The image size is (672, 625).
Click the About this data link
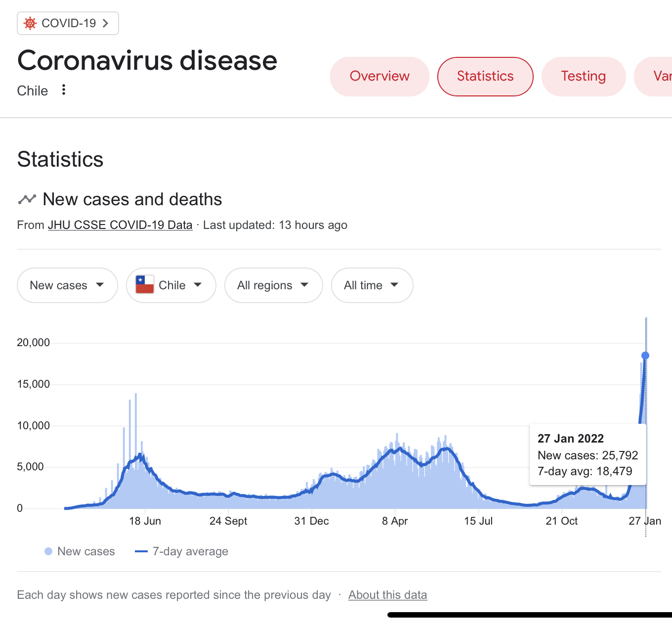387,595
